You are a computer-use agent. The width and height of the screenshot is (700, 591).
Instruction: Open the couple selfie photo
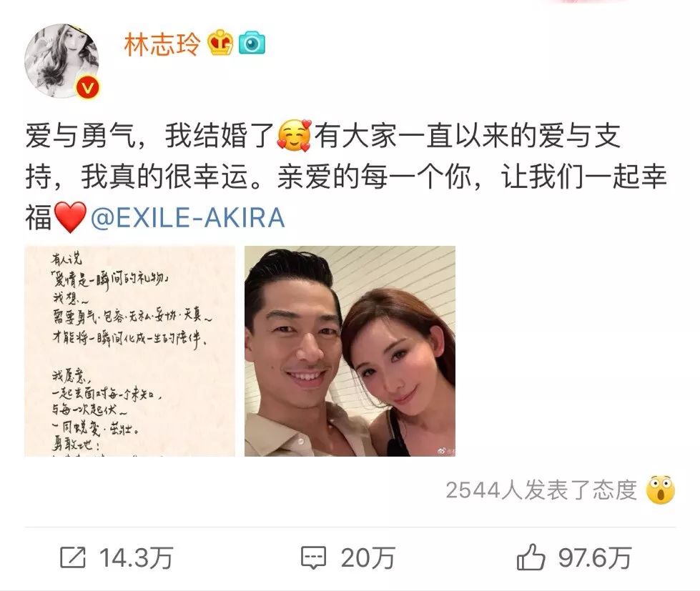[x=350, y=351]
